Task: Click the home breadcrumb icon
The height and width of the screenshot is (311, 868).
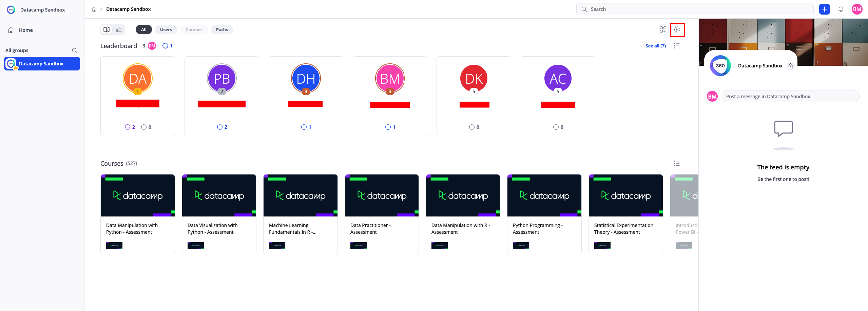Action: (94, 9)
